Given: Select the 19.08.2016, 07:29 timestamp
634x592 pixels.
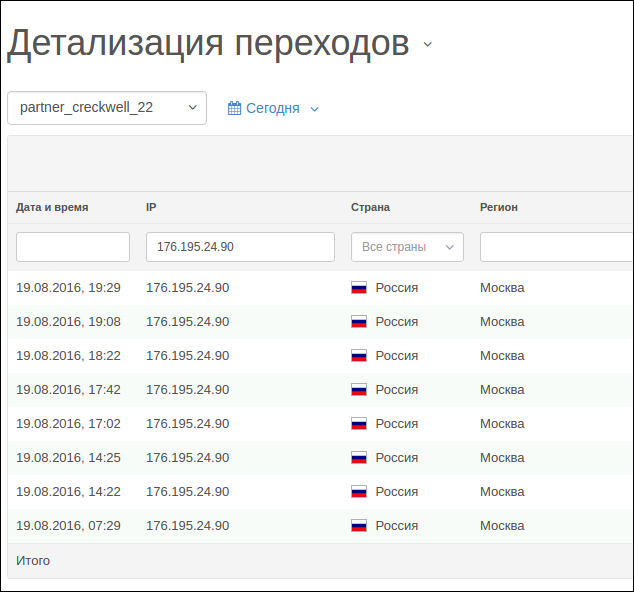Looking at the screenshot, I should pos(68,525).
